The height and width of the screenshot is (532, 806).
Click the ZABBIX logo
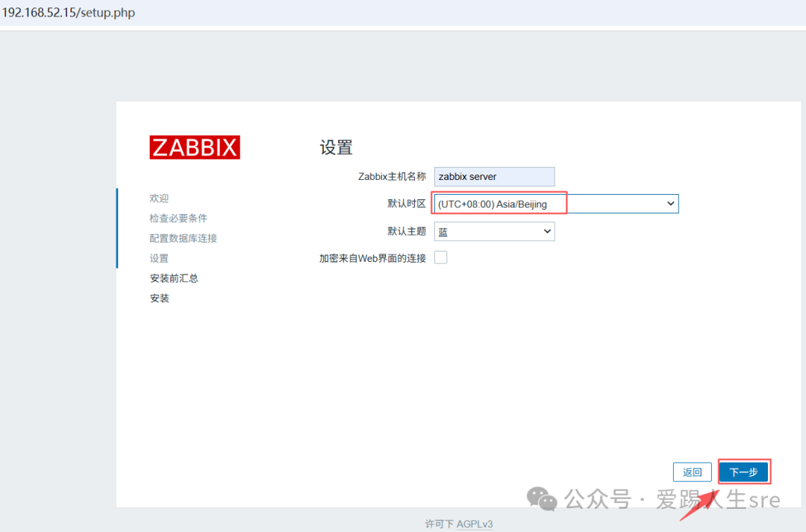pos(194,147)
